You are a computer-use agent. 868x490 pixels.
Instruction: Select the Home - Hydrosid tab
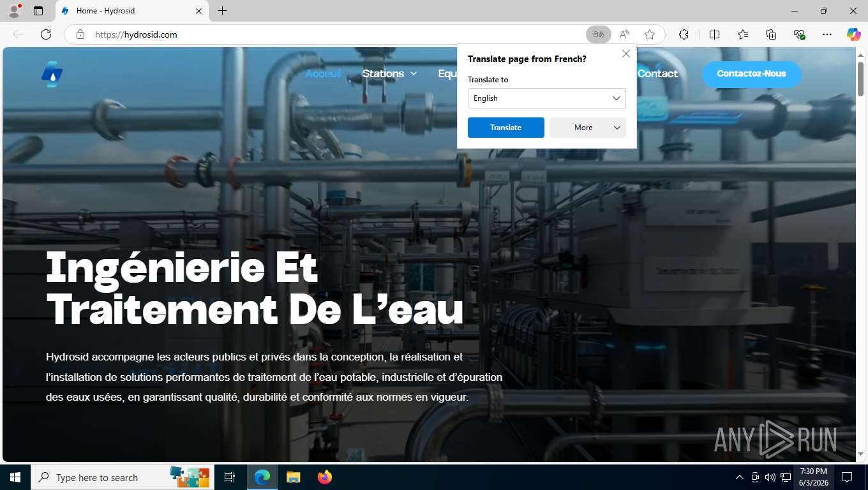pyautogui.click(x=132, y=11)
